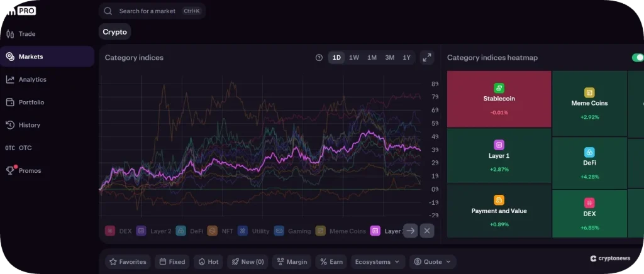Expand the Quote dropdown
The width and height of the screenshot is (644, 274).
pos(433,261)
